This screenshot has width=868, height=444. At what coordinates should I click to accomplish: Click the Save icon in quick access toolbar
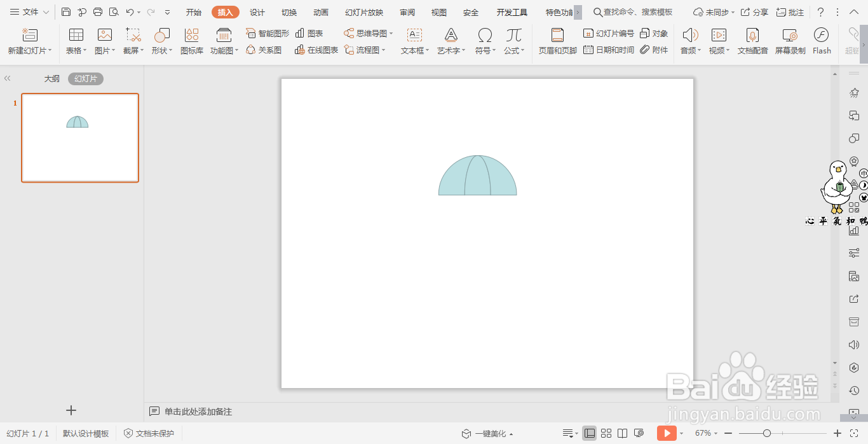[x=66, y=12]
